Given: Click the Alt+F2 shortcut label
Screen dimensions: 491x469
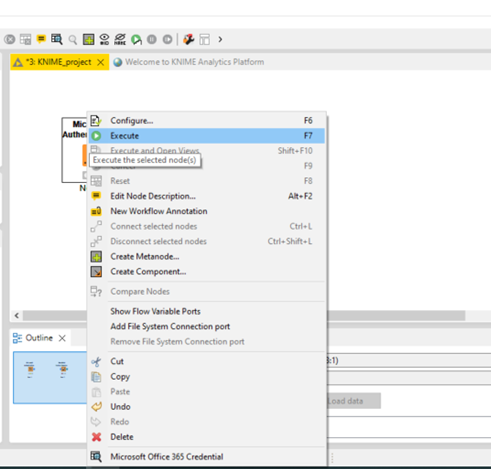Looking at the screenshot, I should 300,196.
